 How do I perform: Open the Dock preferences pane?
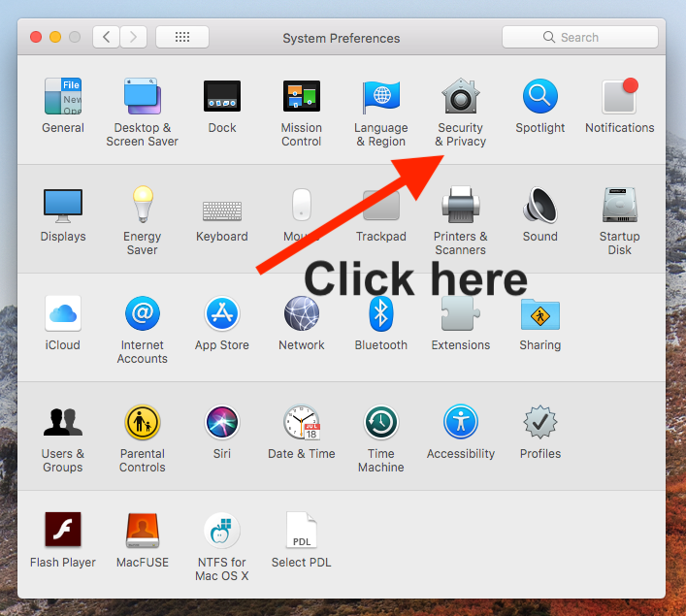[222, 96]
